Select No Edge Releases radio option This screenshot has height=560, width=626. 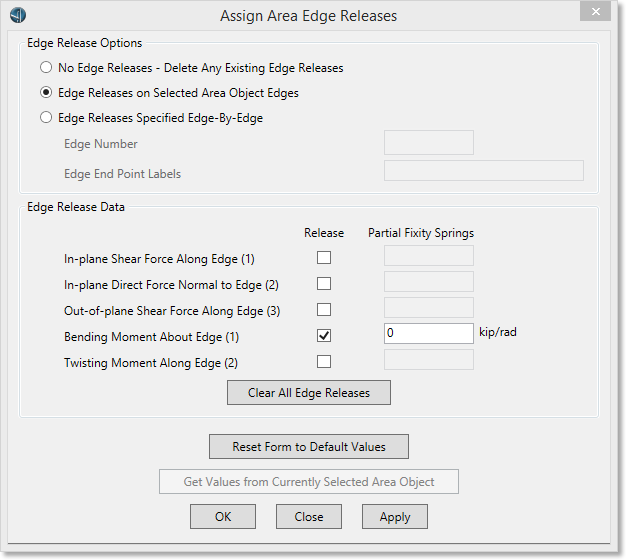tap(46, 67)
